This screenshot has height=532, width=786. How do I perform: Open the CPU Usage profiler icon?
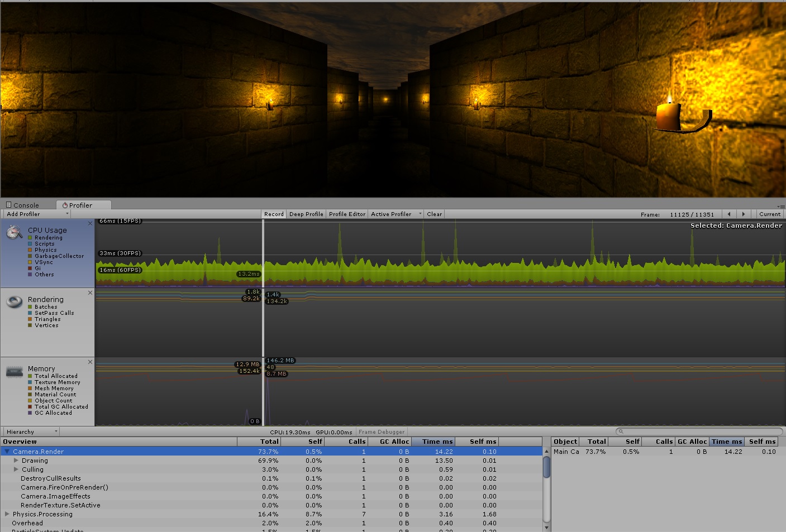[14, 233]
